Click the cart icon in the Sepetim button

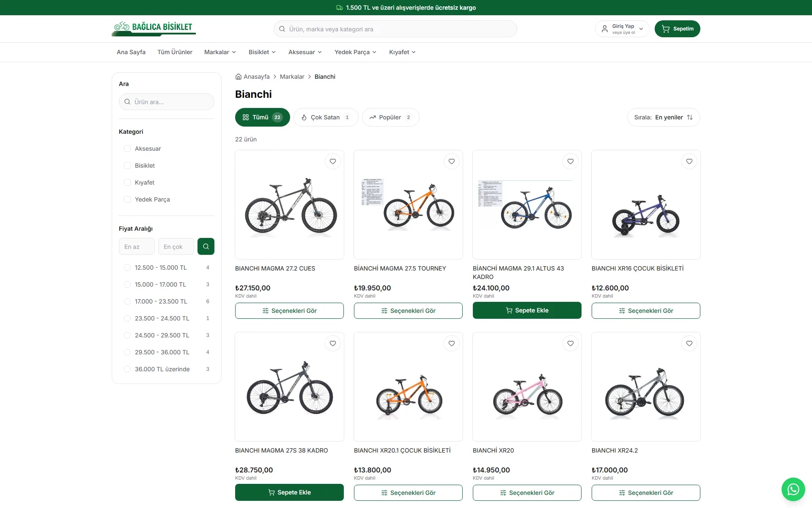click(x=666, y=29)
